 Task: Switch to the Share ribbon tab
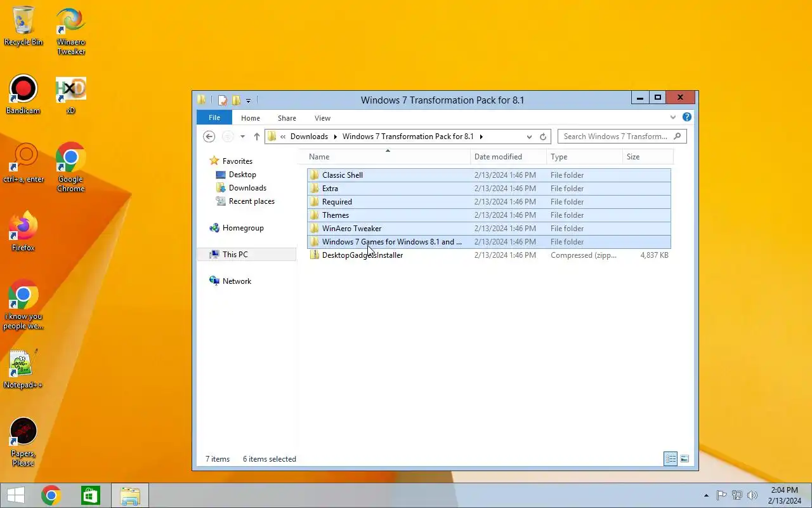[x=287, y=118]
